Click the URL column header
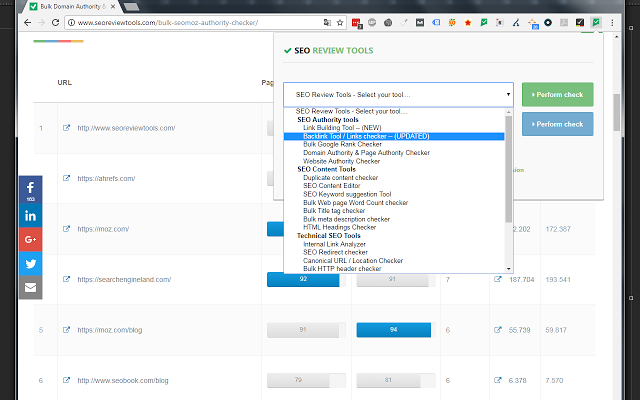Image resolution: width=640 pixels, height=400 pixels. pos(64,82)
